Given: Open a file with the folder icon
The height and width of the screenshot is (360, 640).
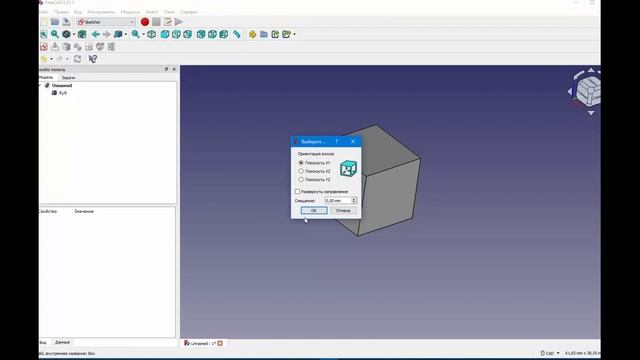Looking at the screenshot, I should (x=55, y=22).
